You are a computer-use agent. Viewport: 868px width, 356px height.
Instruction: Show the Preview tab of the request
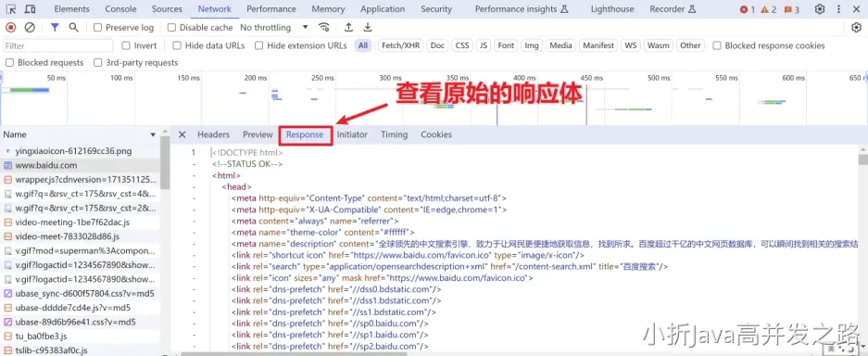coord(258,134)
